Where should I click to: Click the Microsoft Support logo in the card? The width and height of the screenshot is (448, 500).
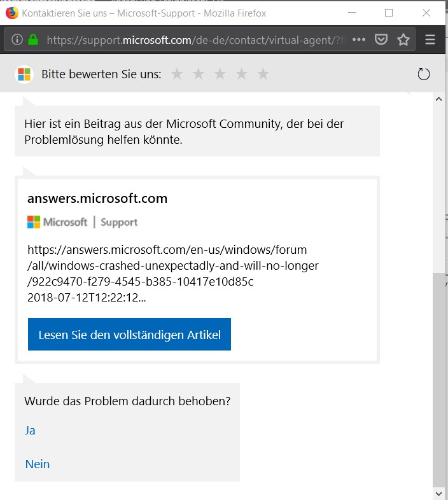coord(82,222)
